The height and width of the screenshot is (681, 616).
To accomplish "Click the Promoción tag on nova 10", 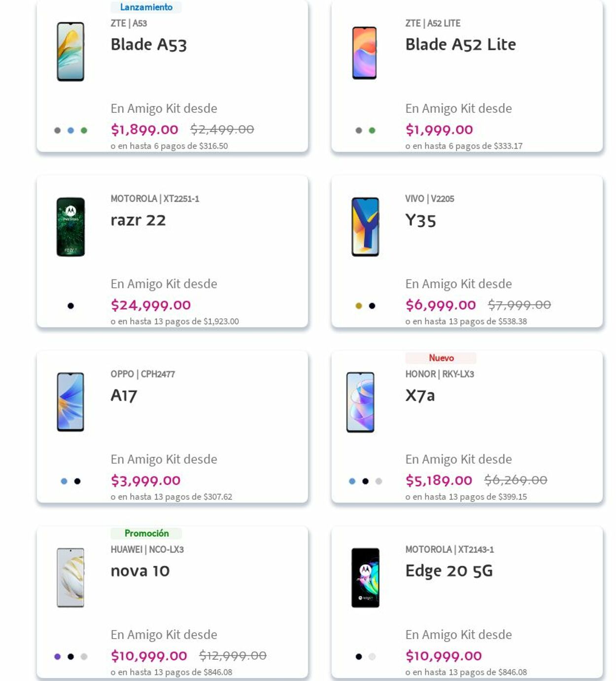I will click(146, 533).
